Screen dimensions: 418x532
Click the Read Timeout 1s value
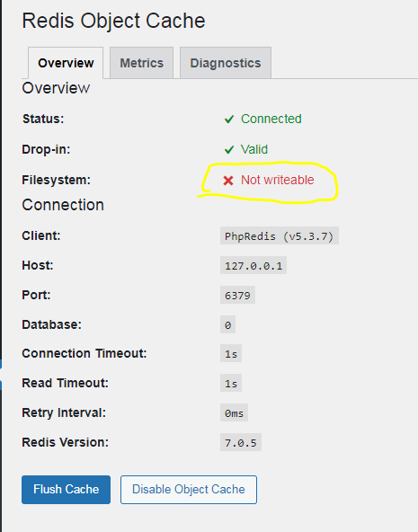231,384
